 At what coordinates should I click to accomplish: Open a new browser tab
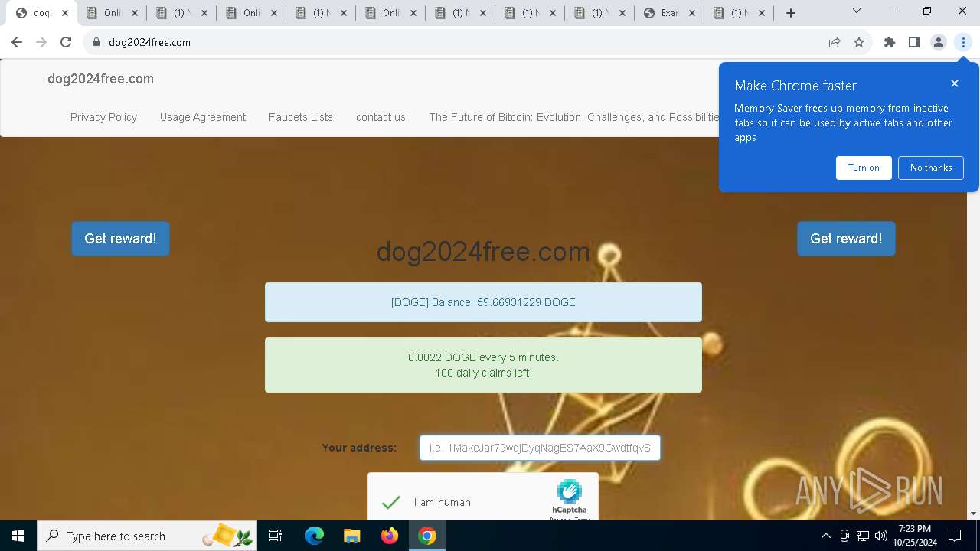click(x=791, y=12)
